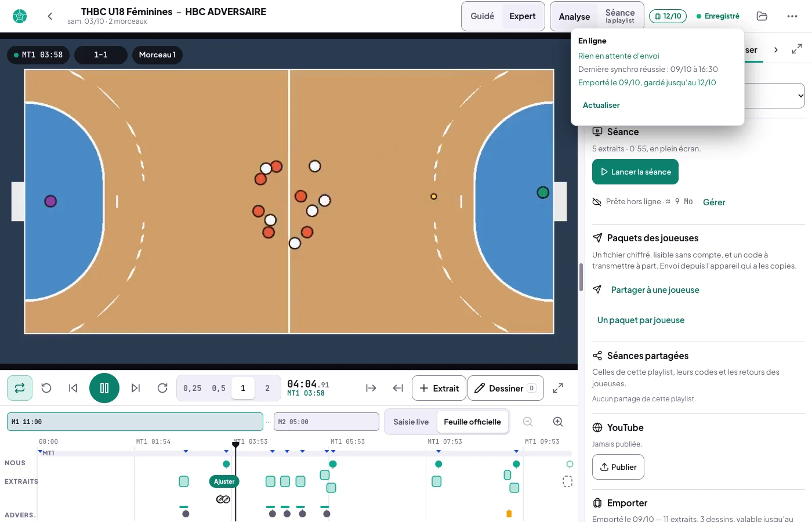
Task: Select the M1 11:00 segment bar
Action: pos(135,422)
